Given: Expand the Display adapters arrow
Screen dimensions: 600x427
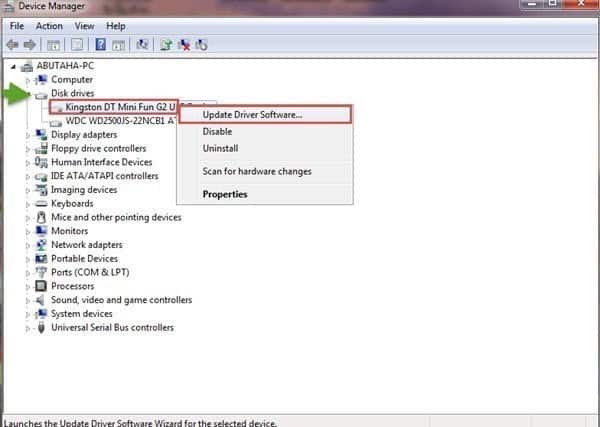Looking at the screenshot, I should pos(28,135).
